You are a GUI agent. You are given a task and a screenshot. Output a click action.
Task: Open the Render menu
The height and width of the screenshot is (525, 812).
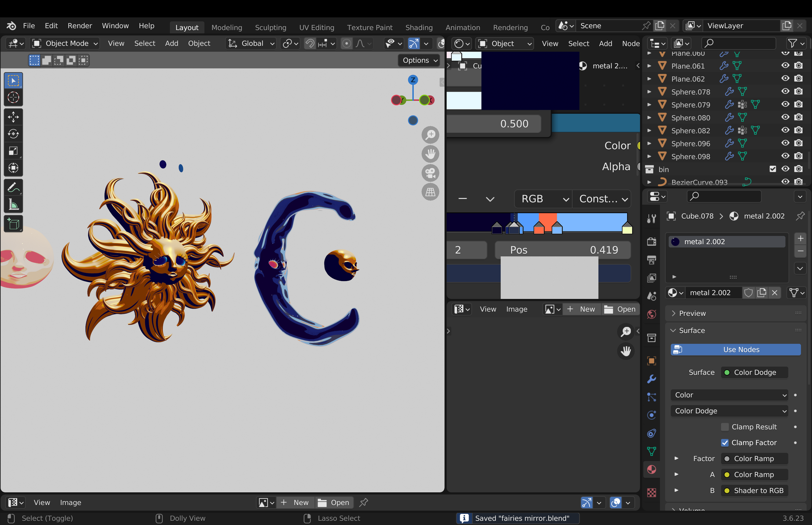(80, 26)
